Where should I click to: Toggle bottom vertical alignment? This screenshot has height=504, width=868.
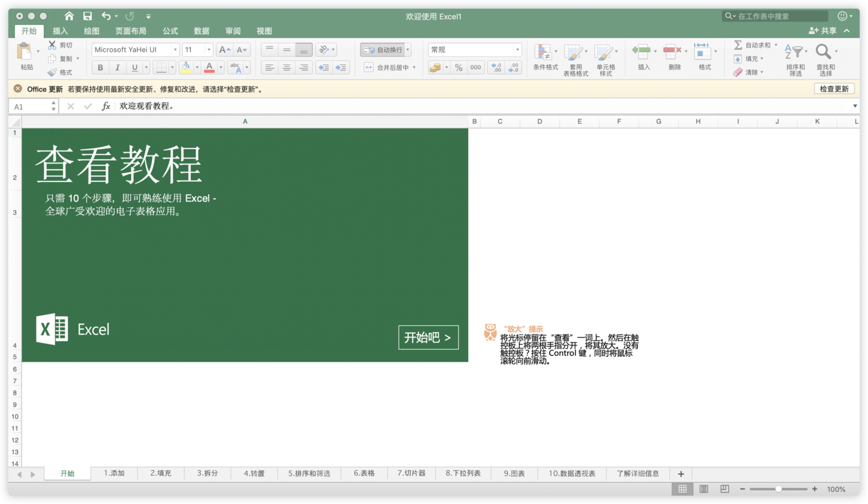(x=304, y=50)
